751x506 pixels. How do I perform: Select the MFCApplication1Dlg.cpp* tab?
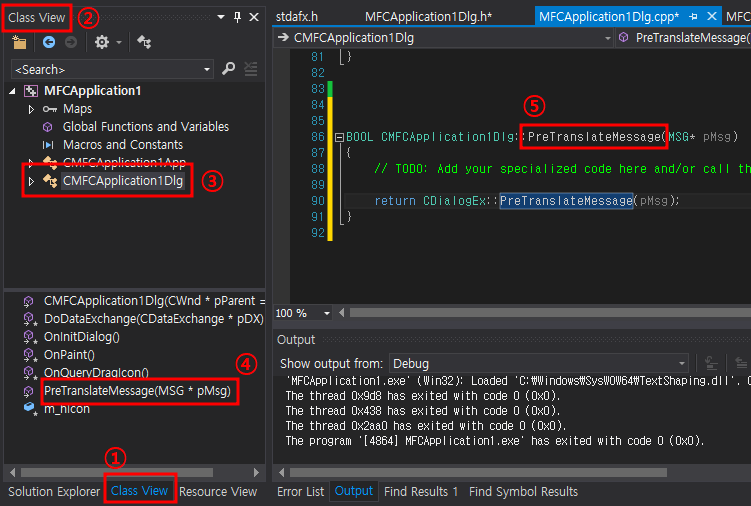pyautogui.click(x=609, y=17)
